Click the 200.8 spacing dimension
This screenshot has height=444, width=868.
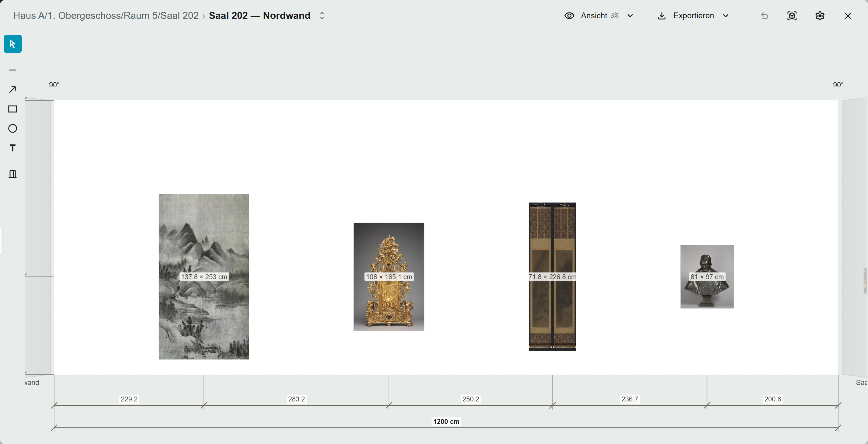(x=773, y=399)
